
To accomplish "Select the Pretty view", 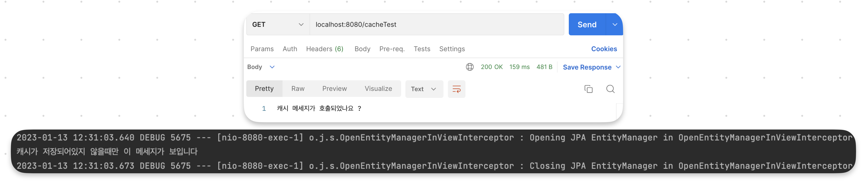I will point(264,89).
